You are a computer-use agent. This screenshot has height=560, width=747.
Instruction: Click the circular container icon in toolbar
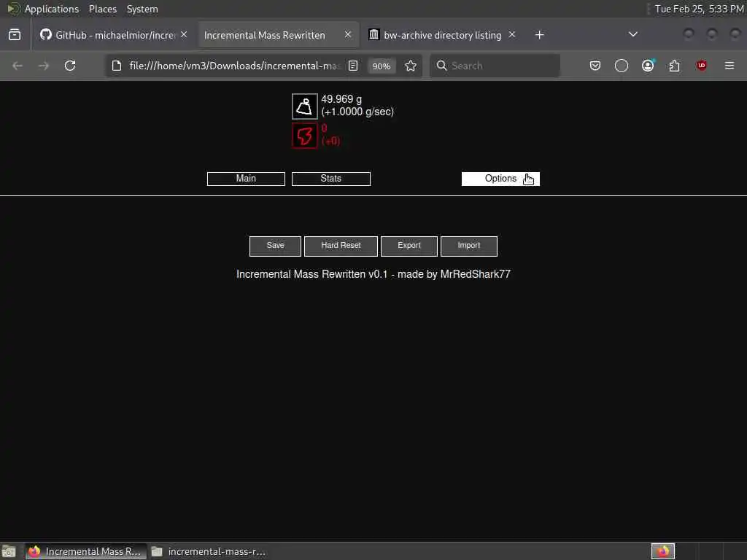pos(622,66)
